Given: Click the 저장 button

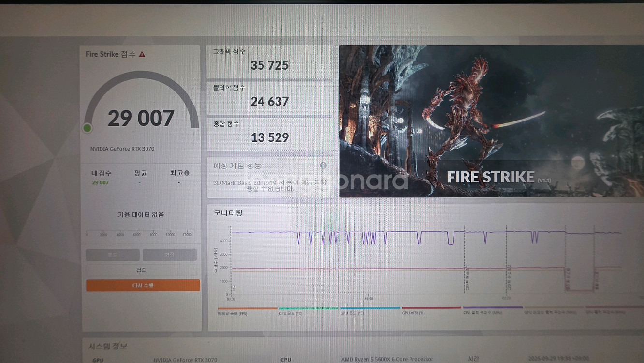Looking at the screenshot, I should 169,255.
